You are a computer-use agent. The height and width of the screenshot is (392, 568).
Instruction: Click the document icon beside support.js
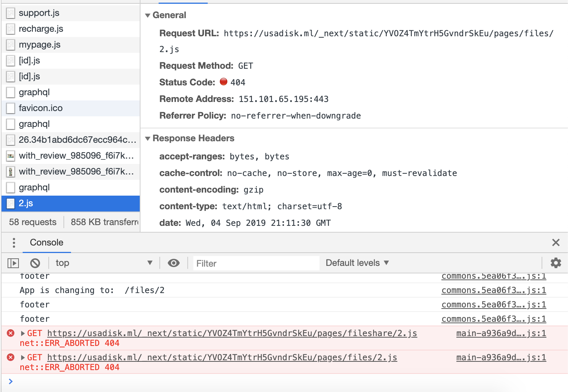[10, 12]
